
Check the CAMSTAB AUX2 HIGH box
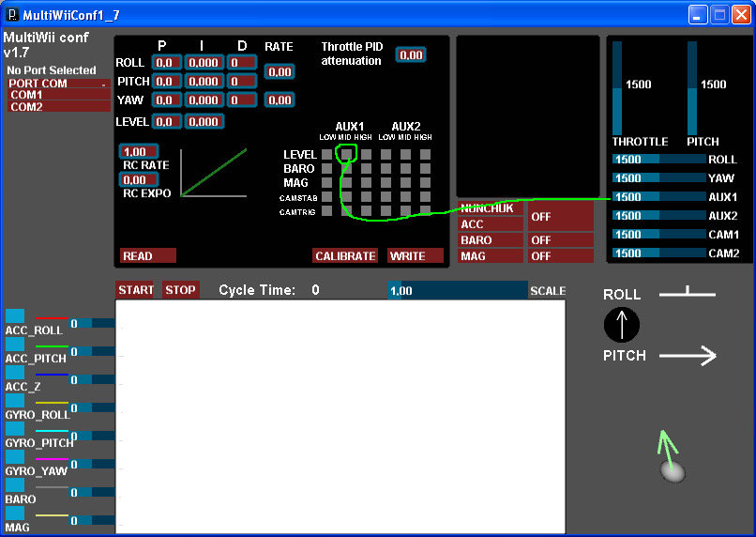425,196
